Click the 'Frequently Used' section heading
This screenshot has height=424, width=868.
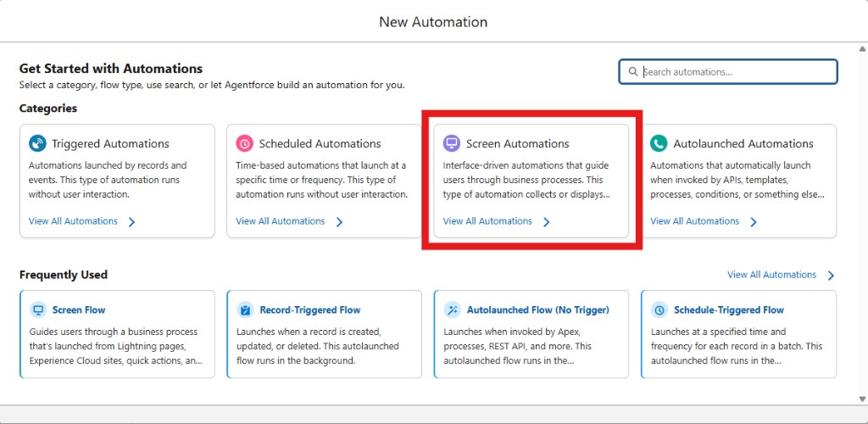pos(63,275)
